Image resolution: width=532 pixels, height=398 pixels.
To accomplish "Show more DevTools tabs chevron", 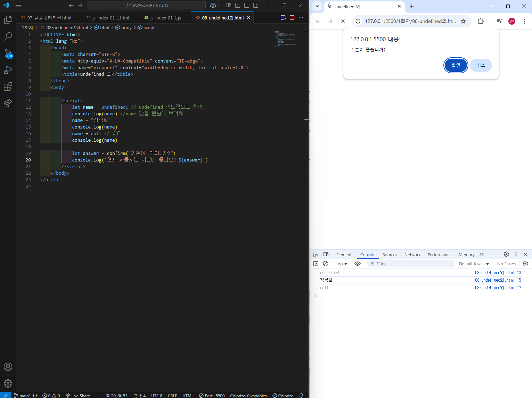I will click(482, 254).
